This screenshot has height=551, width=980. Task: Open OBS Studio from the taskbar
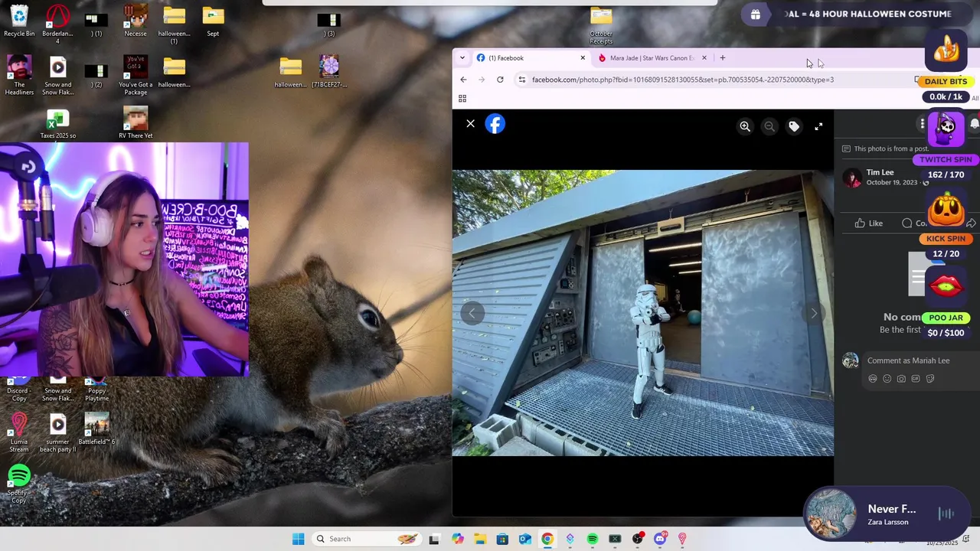pos(637,539)
